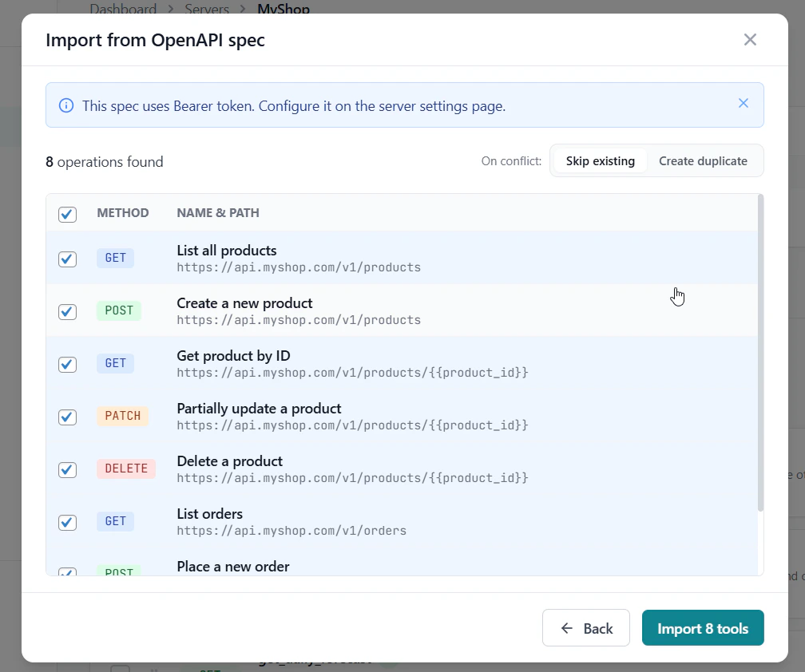Open Dashboard breadcrumb behind the dialog

click(x=123, y=9)
